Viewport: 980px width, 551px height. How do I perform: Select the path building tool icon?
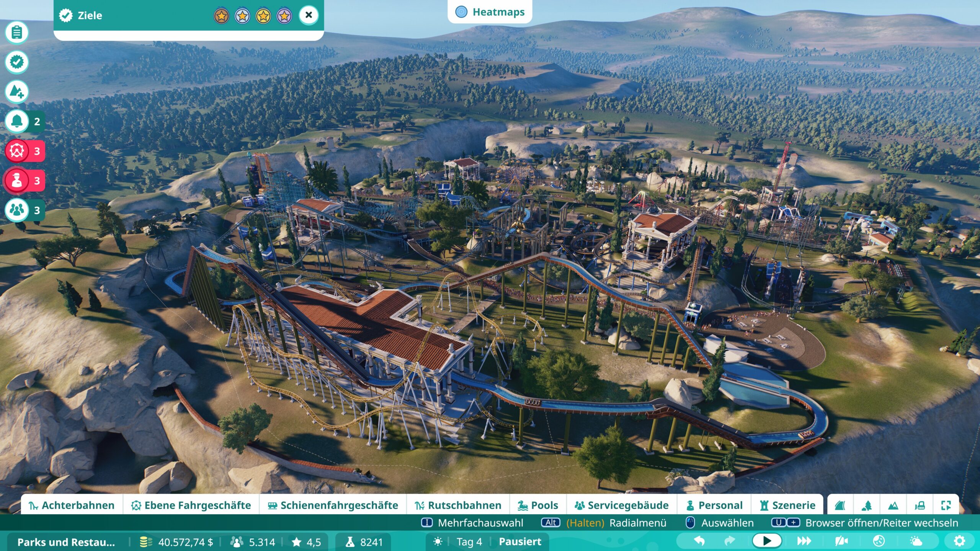pos(840,505)
